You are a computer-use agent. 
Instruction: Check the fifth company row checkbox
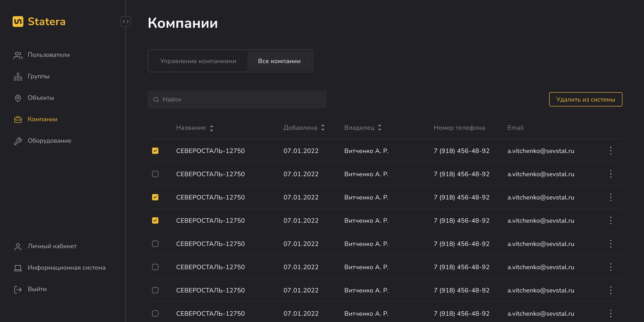pos(155,244)
